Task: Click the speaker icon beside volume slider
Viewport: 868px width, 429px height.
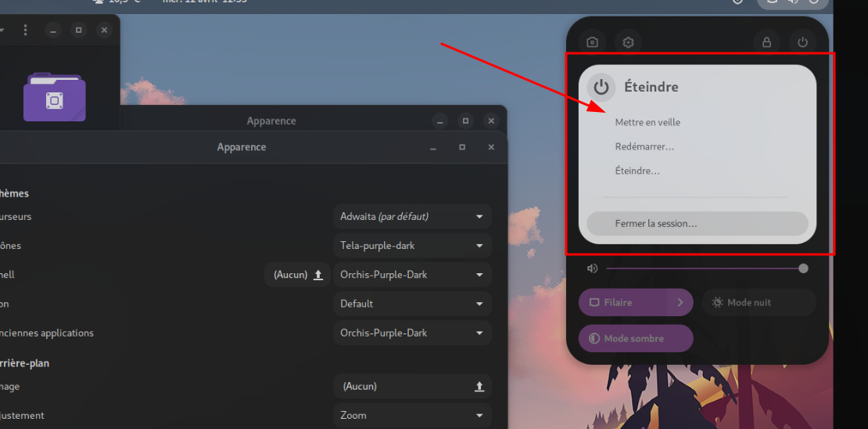Action: [x=592, y=269]
